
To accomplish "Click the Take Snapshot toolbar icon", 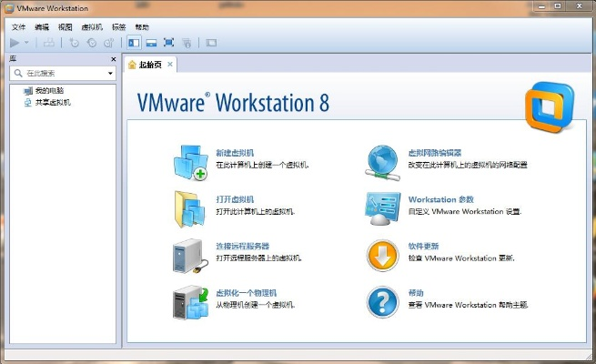I will click(74, 43).
